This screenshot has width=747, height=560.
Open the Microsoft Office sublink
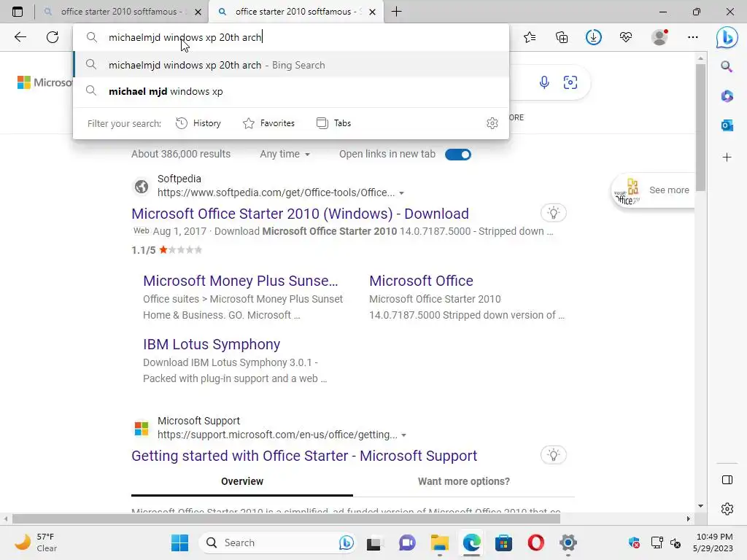[x=421, y=281]
